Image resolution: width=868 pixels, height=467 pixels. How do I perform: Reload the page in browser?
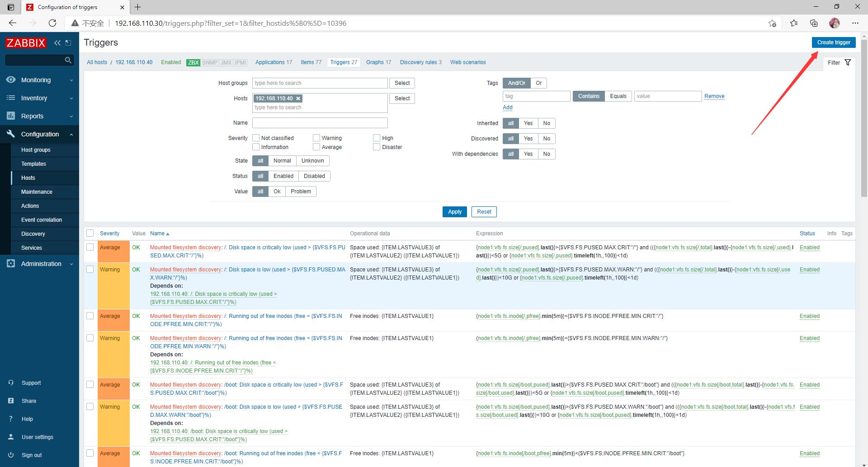(52, 23)
